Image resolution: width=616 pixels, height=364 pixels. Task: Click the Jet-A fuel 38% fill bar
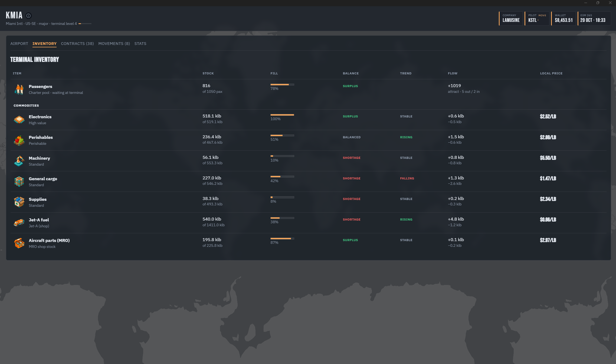[x=282, y=218]
